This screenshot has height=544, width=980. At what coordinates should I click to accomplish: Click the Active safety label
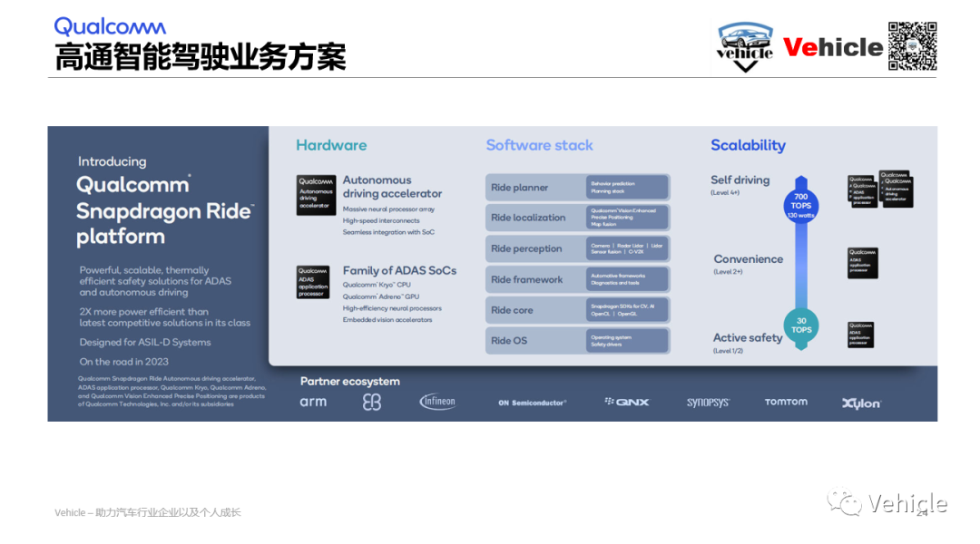pos(748,337)
